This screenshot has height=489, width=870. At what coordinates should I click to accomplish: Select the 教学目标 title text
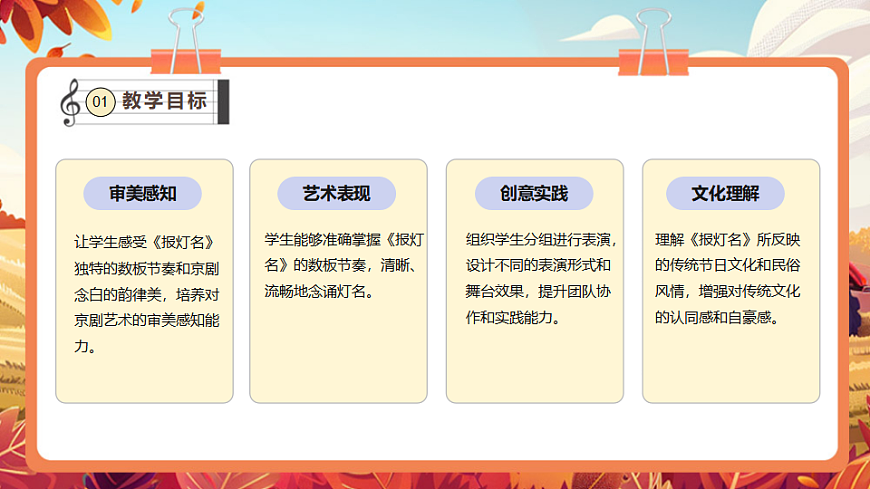[x=164, y=100]
